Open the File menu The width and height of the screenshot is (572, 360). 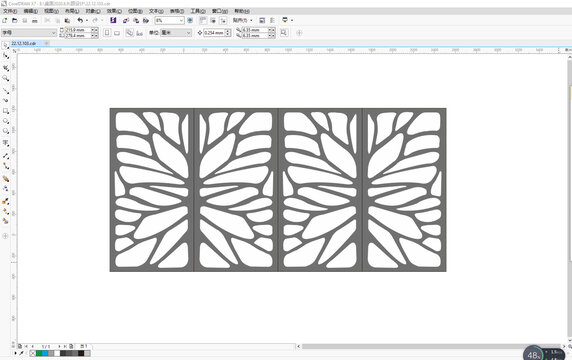click(x=10, y=11)
